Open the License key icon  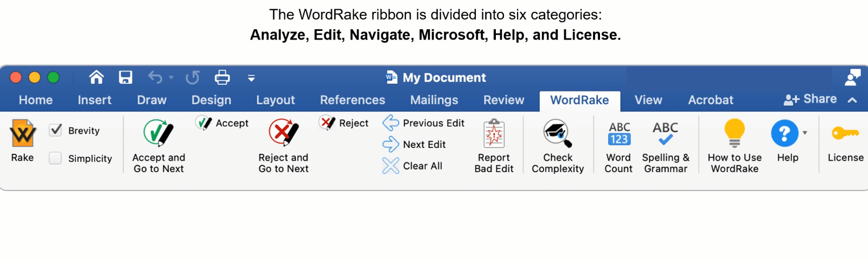[845, 133]
